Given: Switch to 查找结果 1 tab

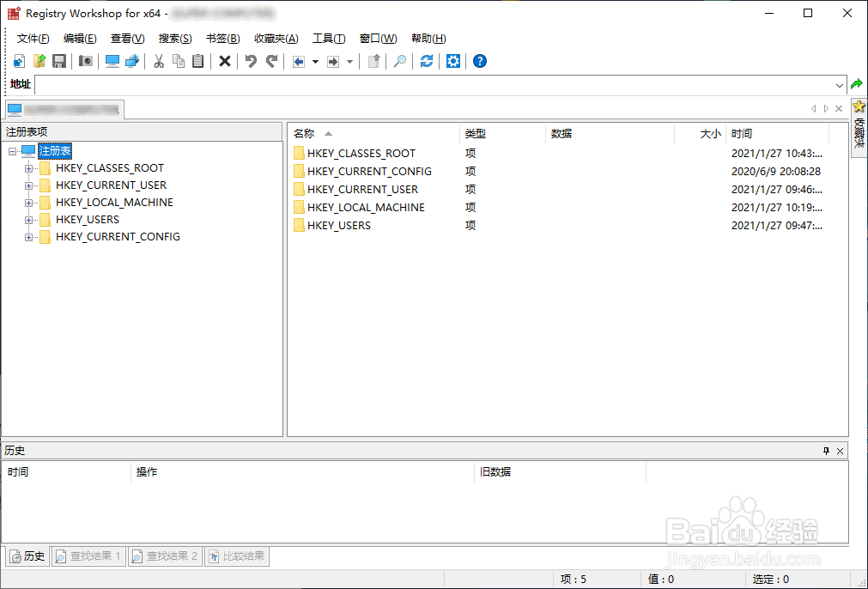Looking at the screenshot, I should pyautogui.click(x=88, y=556).
